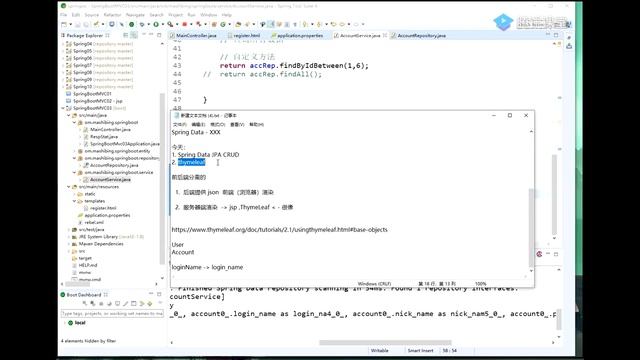This screenshot has width=640, height=360.
Task: Minimize the Boot Dashboard panel
Action: click(151, 294)
